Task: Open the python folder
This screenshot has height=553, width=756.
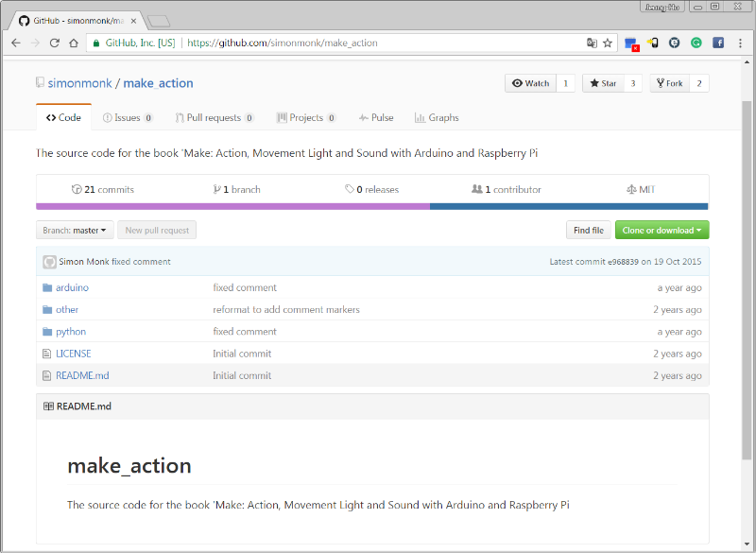Action: (71, 332)
